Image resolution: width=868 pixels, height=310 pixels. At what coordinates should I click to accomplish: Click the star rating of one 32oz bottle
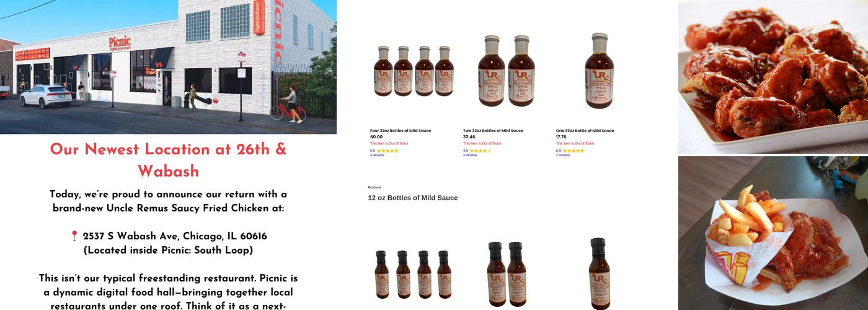[570, 151]
